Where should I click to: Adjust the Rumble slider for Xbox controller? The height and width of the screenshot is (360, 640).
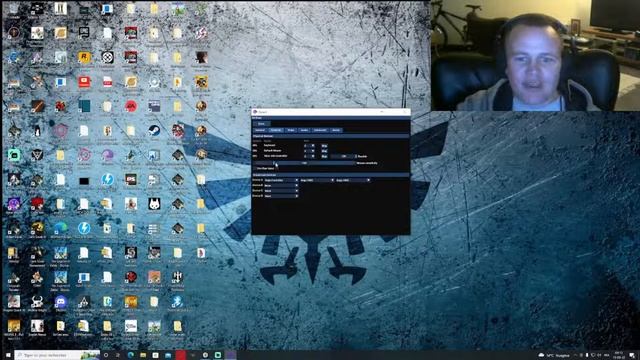tap(342, 156)
